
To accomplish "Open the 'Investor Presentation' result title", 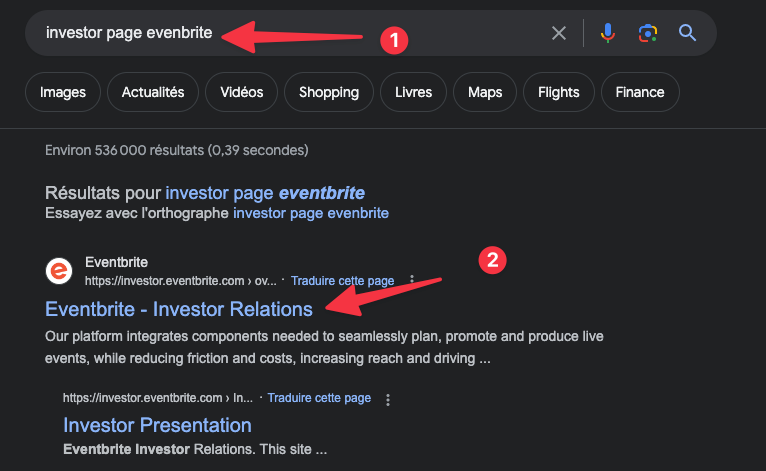I will tap(157, 425).
